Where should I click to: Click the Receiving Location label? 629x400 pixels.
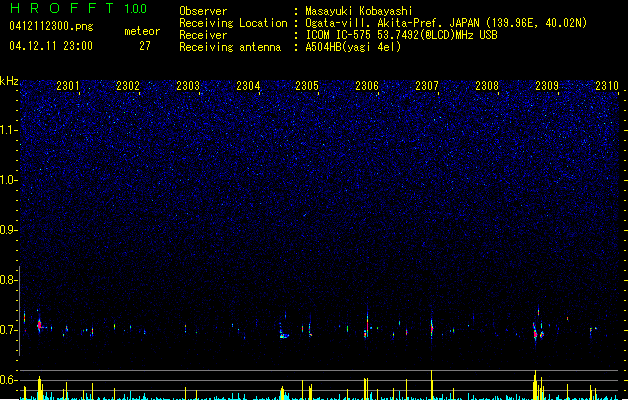tap(233, 23)
